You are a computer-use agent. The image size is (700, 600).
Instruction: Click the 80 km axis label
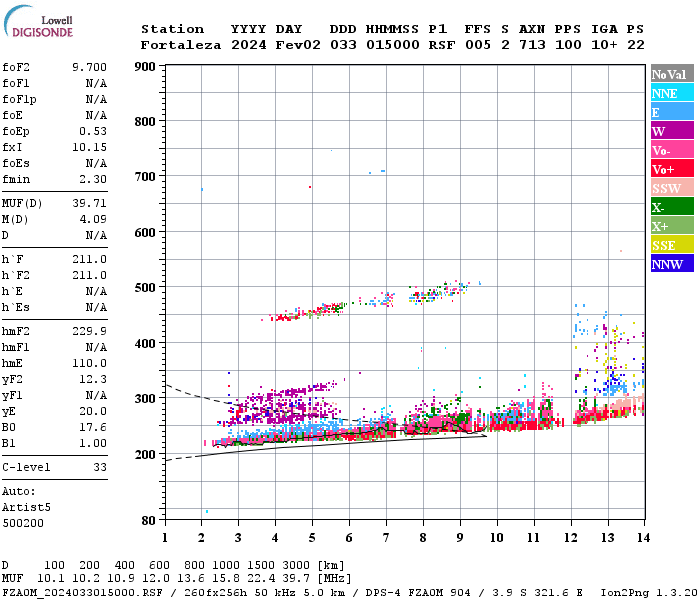click(148, 520)
